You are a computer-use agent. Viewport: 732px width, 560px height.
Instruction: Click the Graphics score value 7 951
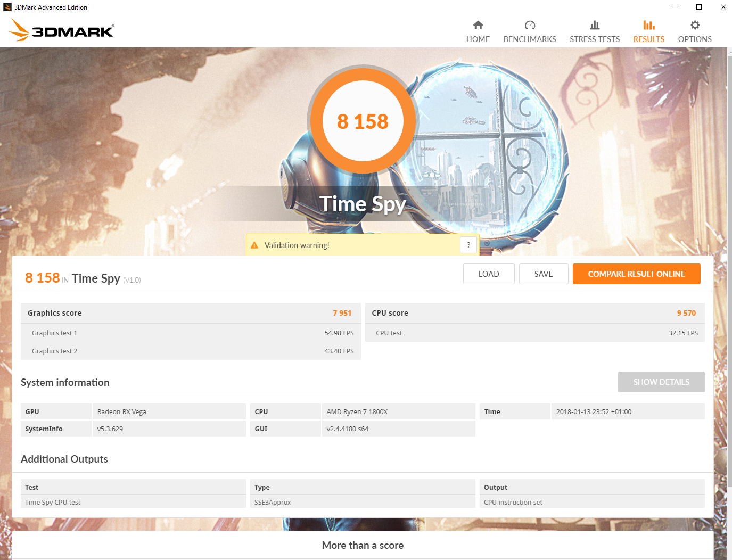click(342, 313)
